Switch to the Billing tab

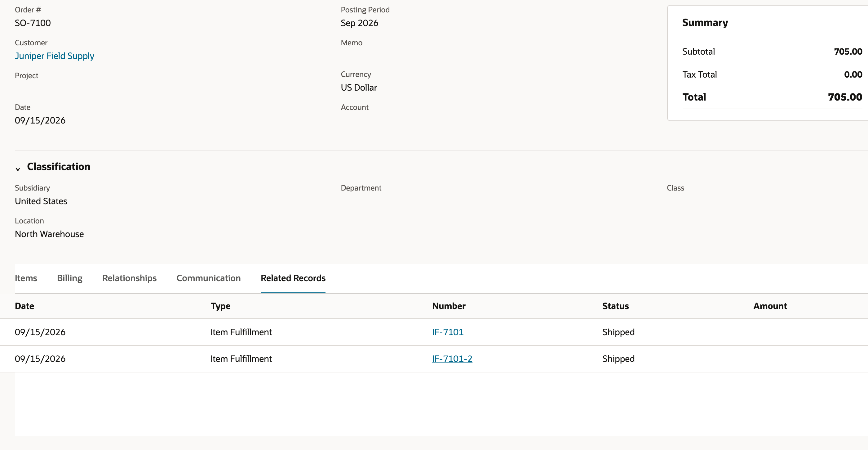pyautogui.click(x=70, y=278)
